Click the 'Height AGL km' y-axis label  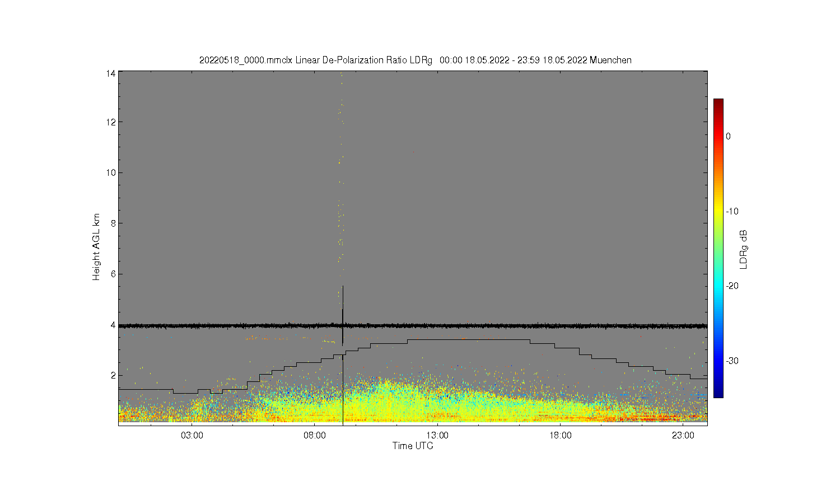pos(96,247)
